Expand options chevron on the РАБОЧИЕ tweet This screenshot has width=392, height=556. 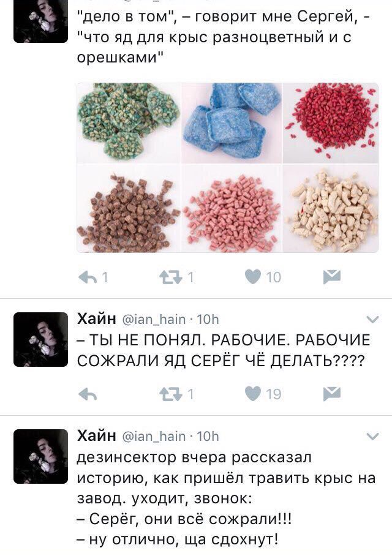tap(372, 320)
